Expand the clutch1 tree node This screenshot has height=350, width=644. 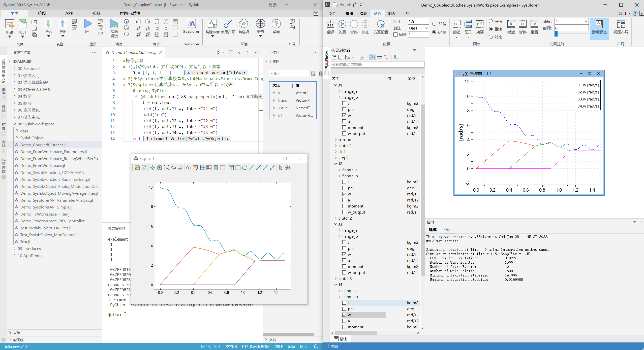coord(336,146)
